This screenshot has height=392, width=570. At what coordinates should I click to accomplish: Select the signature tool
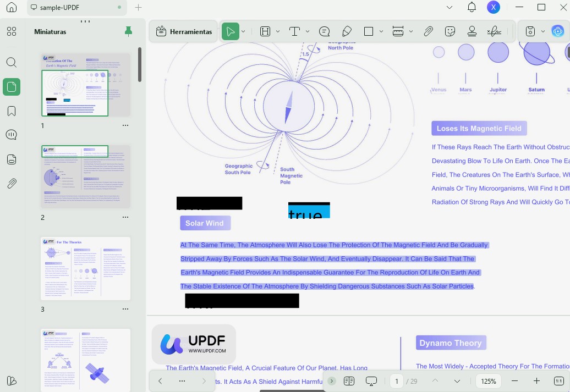(x=494, y=31)
